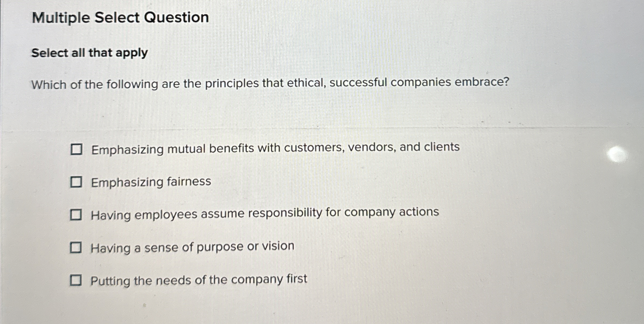The image size is (644, 324).
Task: Check the 'Putting the needs of the company first' checkbox
Action: coord(77,280)
